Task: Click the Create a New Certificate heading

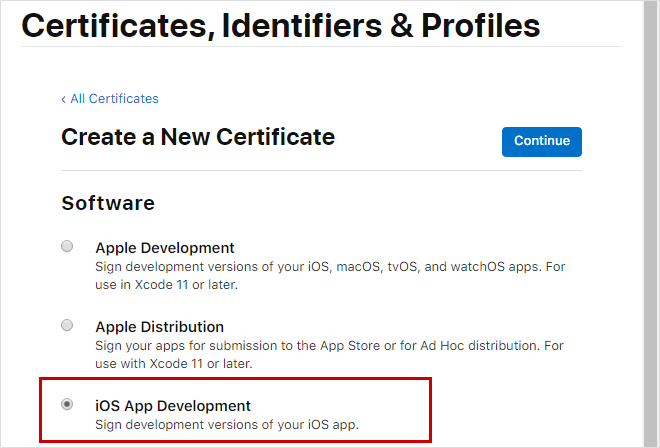Action: tap(198, 137)
